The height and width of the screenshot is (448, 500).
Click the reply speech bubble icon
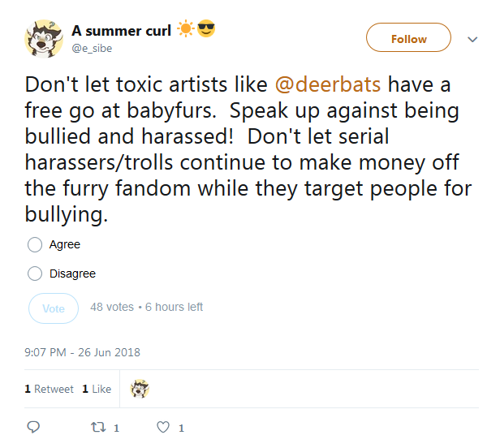pos(33,427)
